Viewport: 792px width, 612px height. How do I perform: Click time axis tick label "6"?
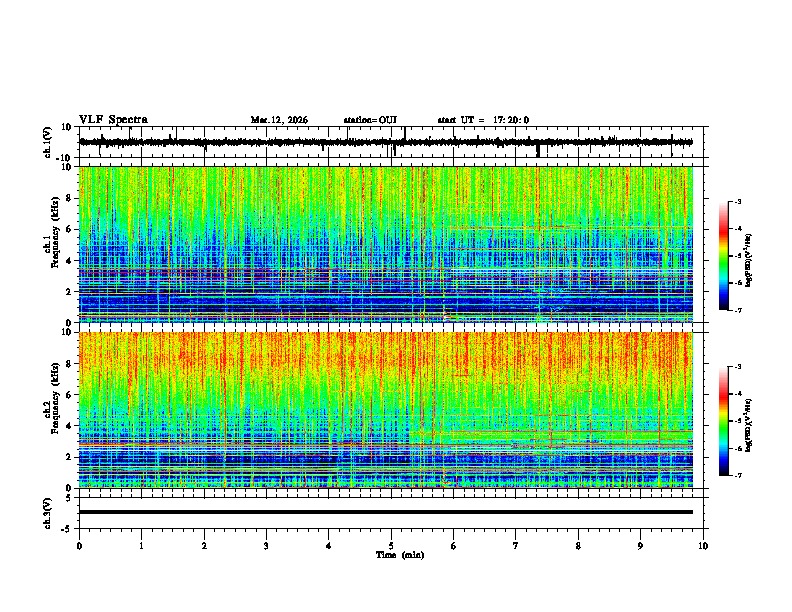454,546
